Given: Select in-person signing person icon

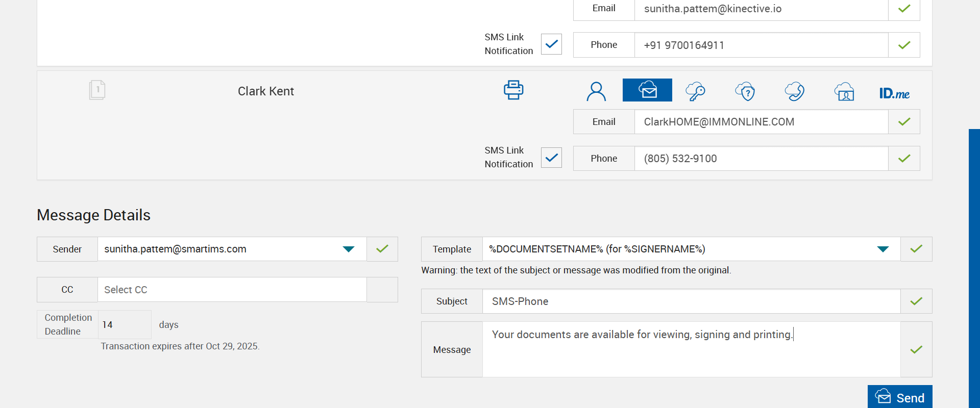Looking at the screenshot, I should point(596,92).
